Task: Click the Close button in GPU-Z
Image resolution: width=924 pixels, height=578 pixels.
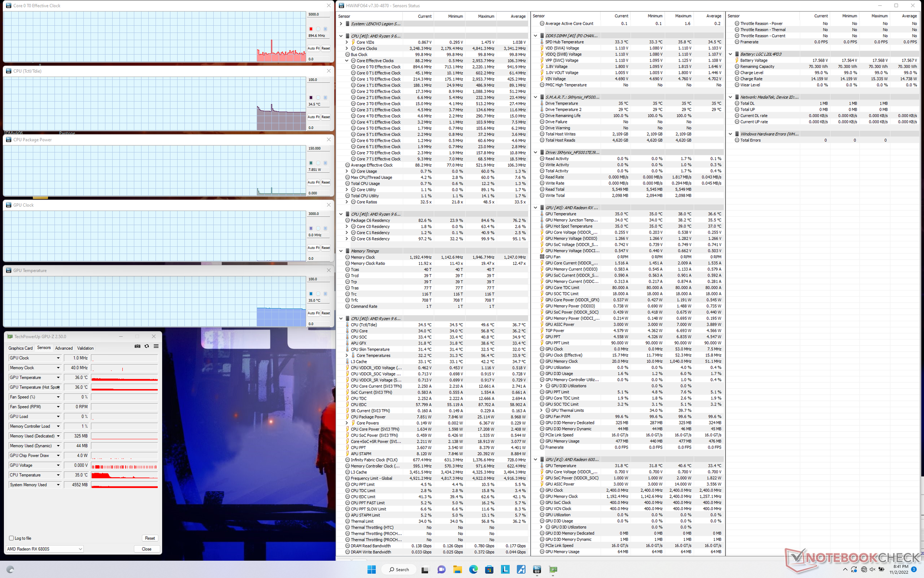Action: [x=147, y=549]
